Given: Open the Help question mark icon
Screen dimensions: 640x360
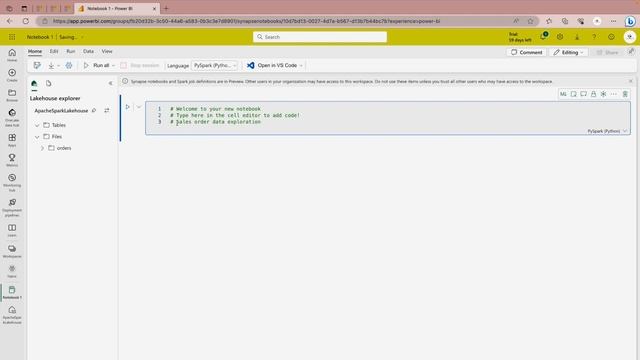Looking at the screenshot, I should point(594,37).
